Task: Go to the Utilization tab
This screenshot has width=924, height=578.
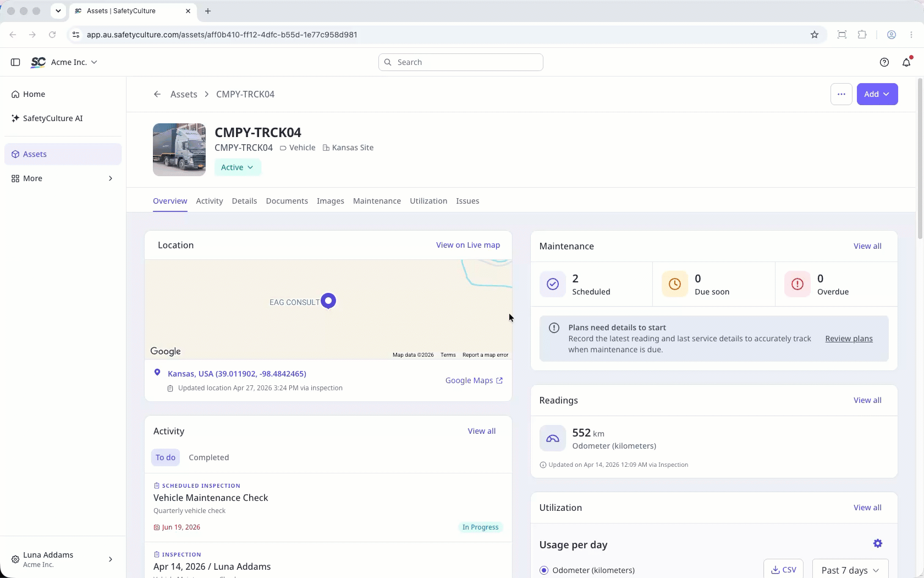Action: (428, 201)
